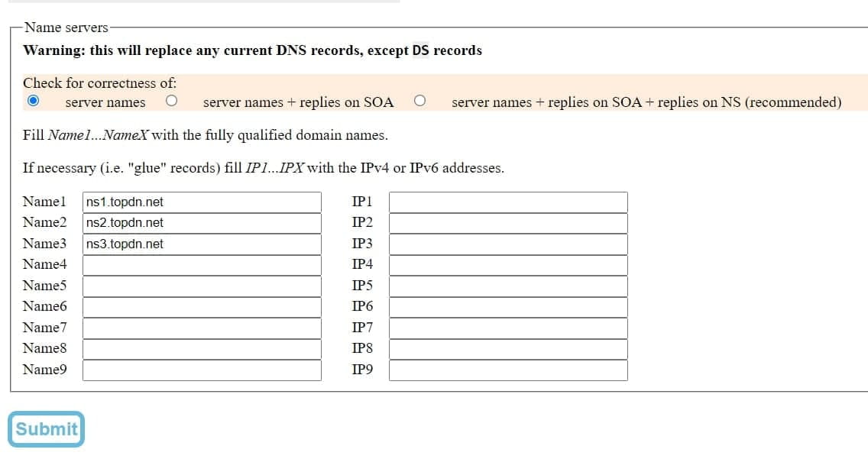The width and height of the screenshot is (868, 459).
Task: Focus the Name2 field with ns2.topdn.net
Action: coord(202,224)
